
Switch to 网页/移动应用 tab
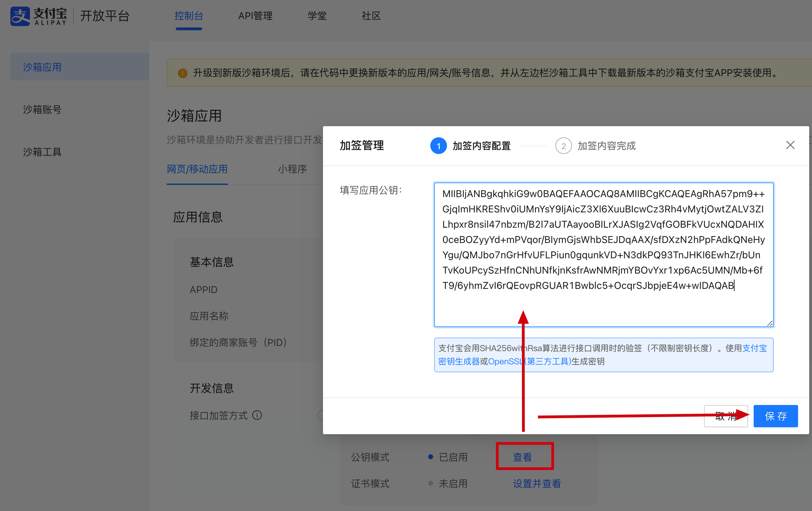tap(197, 169)
